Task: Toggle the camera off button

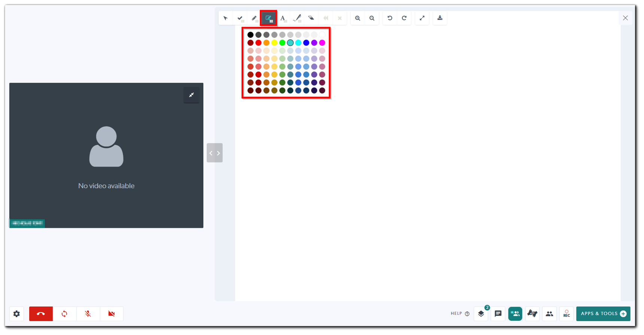Action: [111, 314]
